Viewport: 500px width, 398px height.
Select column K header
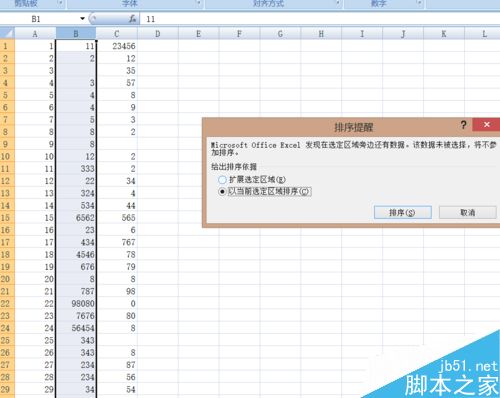444,34
